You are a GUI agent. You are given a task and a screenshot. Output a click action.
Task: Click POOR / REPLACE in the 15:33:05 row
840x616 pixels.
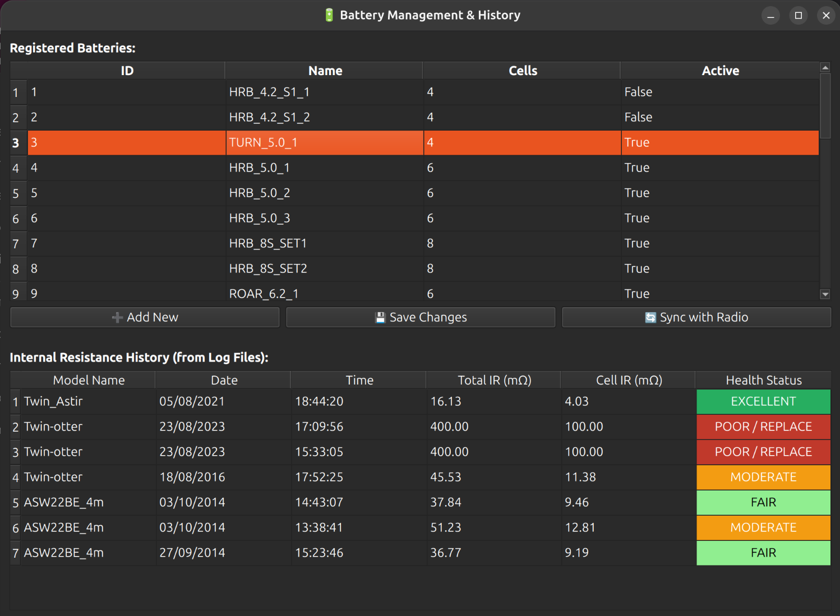[x=764, y=452]
